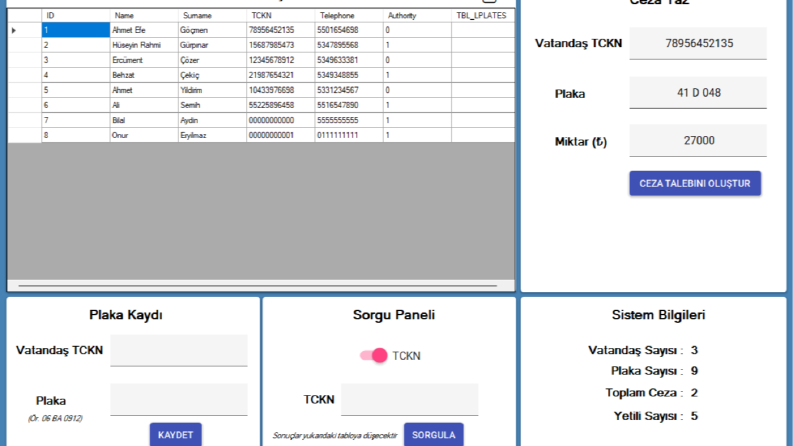The image size is (793, 446).
Task: Focus the Miktar field containing 27000
Action: coord(698,141)
